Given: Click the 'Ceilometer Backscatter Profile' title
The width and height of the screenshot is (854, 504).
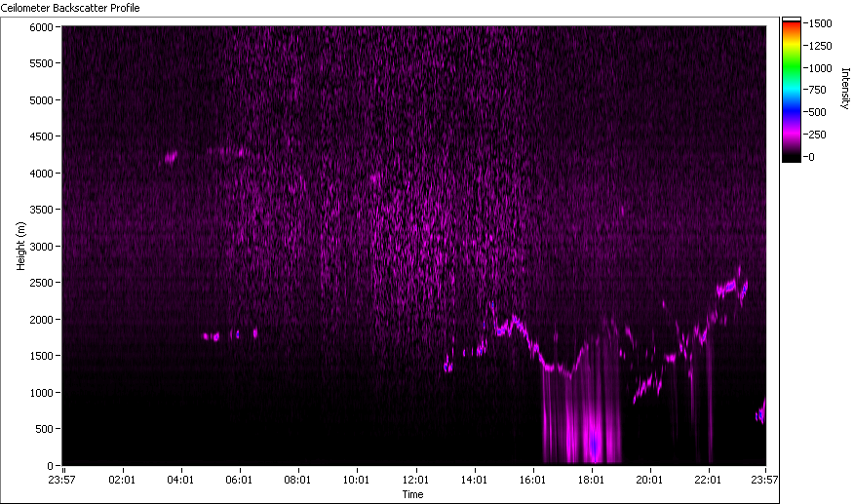Looking at the screenshot, I should click(70, 8).
